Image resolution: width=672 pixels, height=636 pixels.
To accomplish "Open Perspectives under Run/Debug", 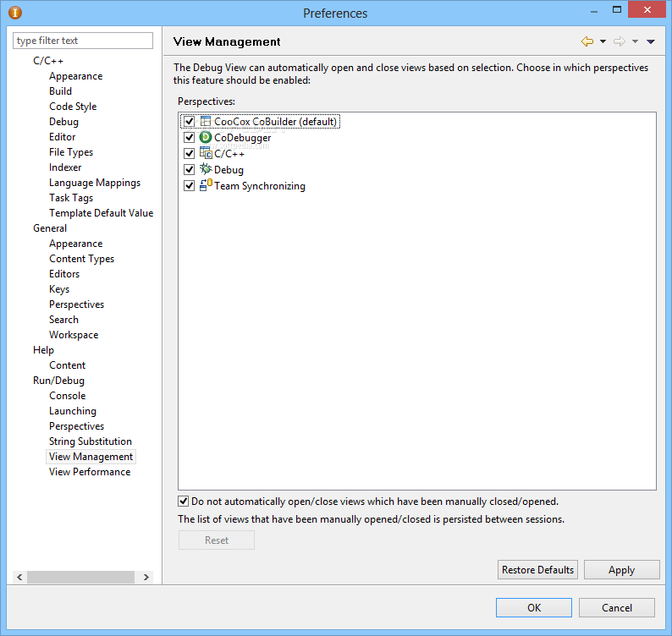I will click(x=77, y=426).
